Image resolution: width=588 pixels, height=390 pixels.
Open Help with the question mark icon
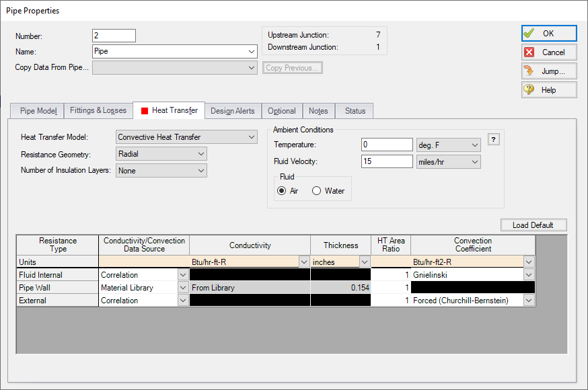pos(548,89)
